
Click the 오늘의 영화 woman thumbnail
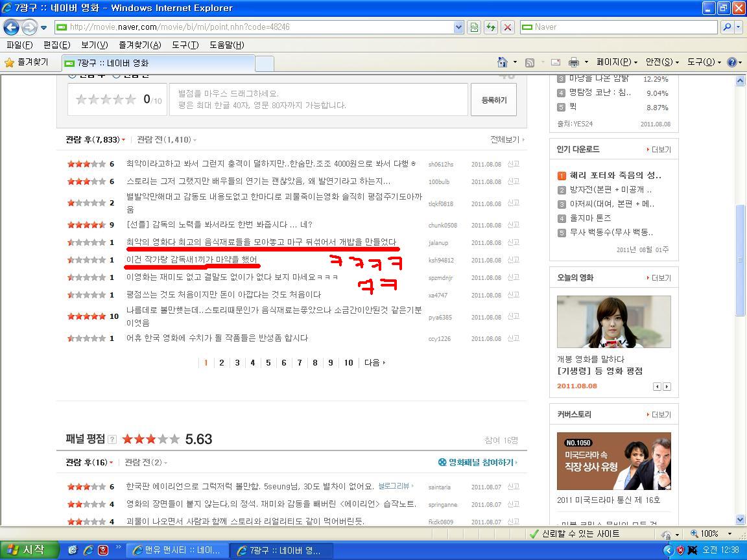pos(613,322)
